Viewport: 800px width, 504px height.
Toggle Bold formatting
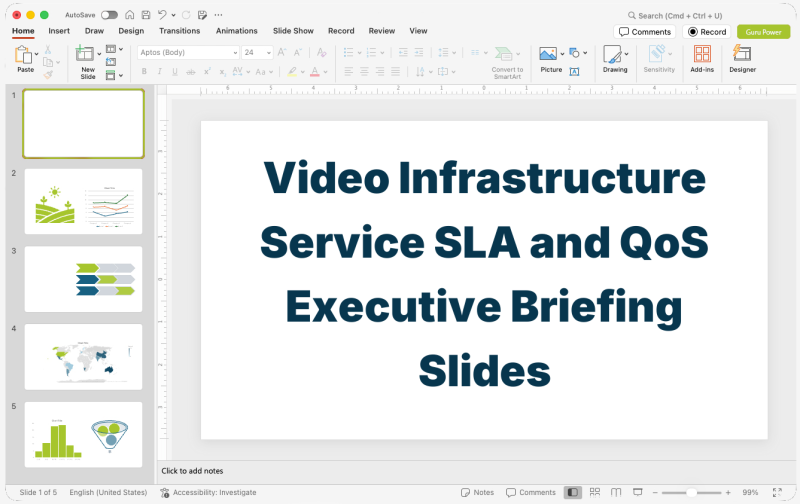coord(144,72)
